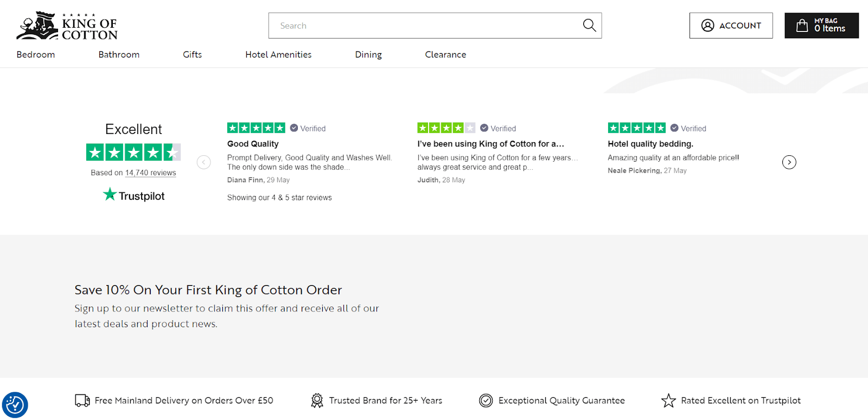Image resolution: width=868 pixels, height=420 pixels.
Task: Click the overall Excellent star rating
Action: (133, 152)
